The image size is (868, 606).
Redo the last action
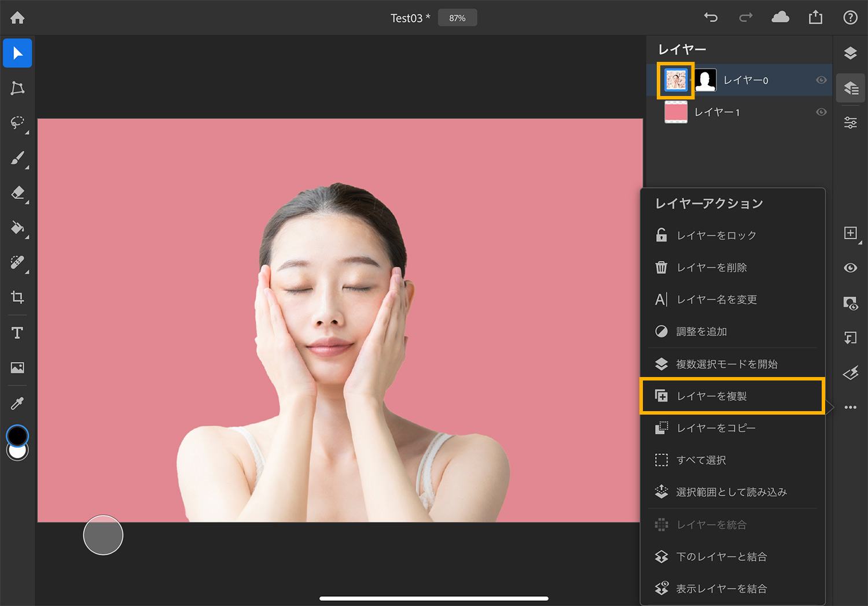(745, 17)
